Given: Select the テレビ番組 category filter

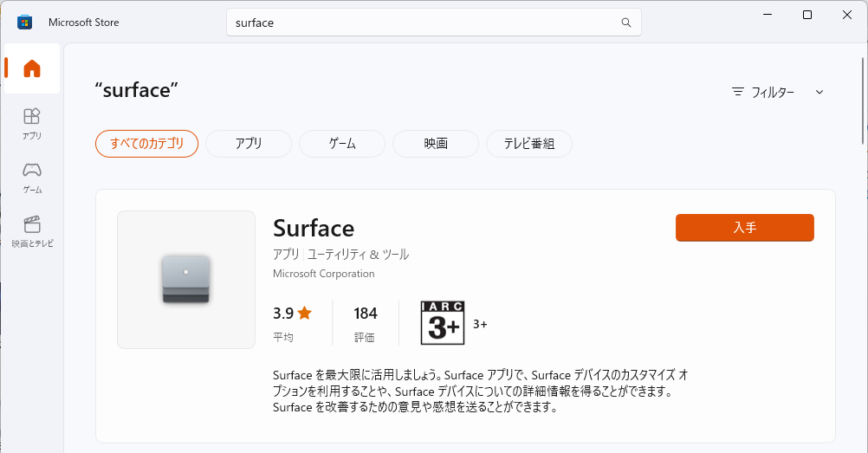Looking at the screenshot, I should click(x=529, y=144).
